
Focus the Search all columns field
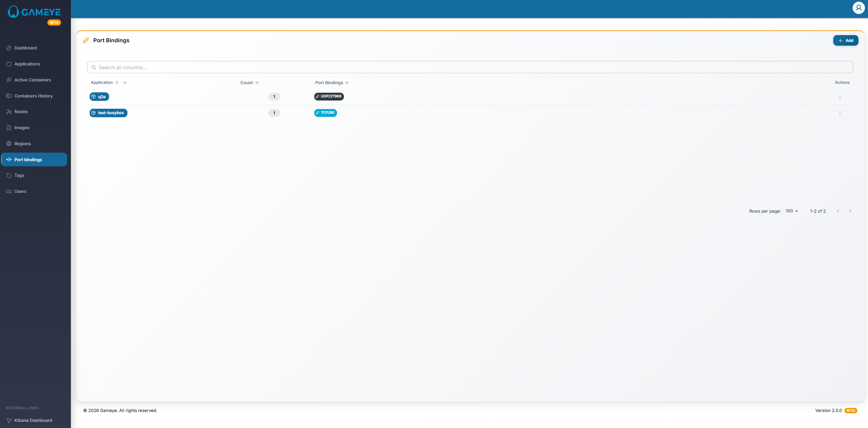click(x=470, y=67)
